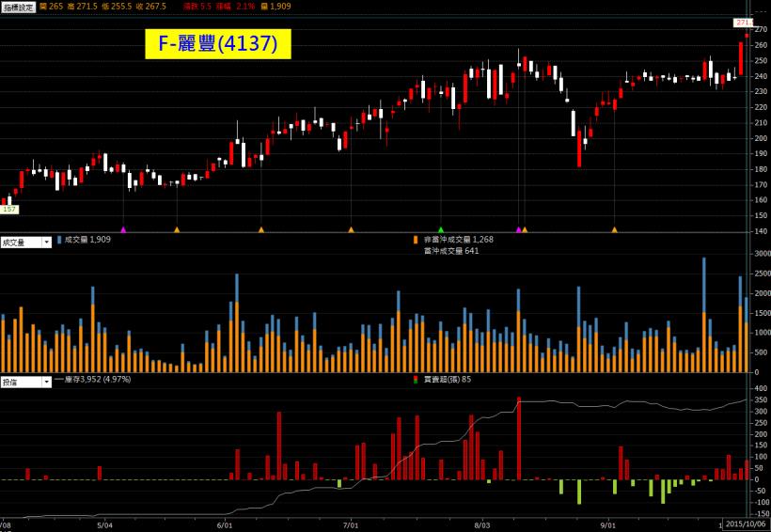Click the 3000 volume axis label
This screenshot has height=532, width=771.
[763, 254]
